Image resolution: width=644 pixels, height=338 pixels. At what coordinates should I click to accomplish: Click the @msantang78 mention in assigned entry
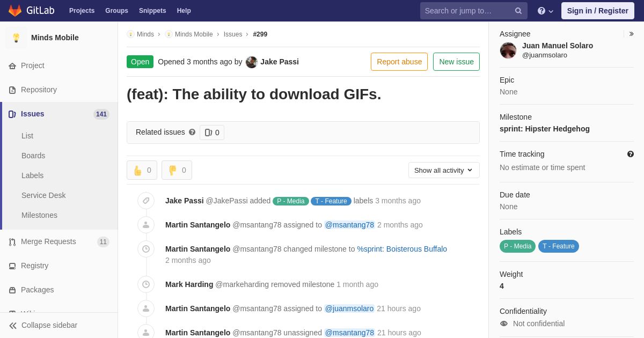(349, 225)
